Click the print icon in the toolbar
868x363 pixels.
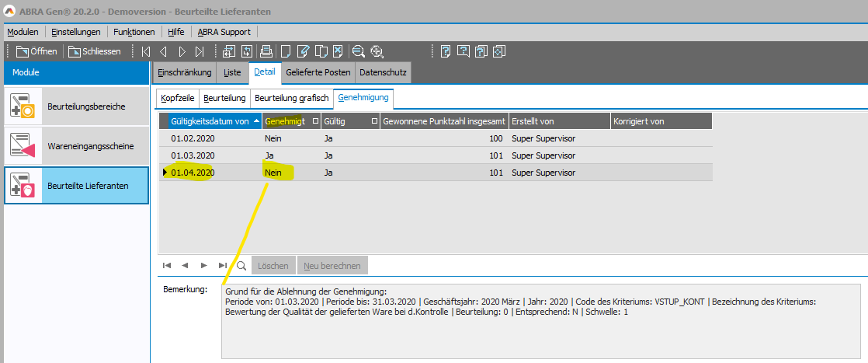266,52
